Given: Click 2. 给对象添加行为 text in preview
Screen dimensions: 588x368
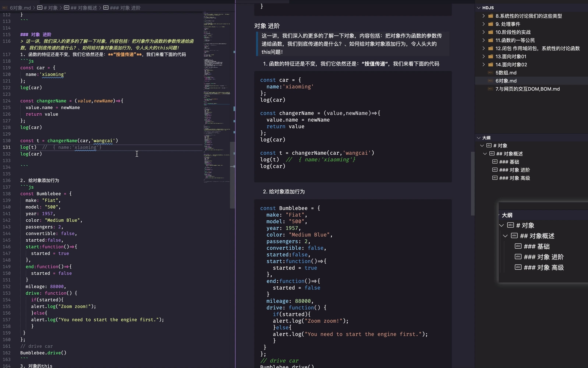Looking at the screenshot, I should [x=284, y=192].
